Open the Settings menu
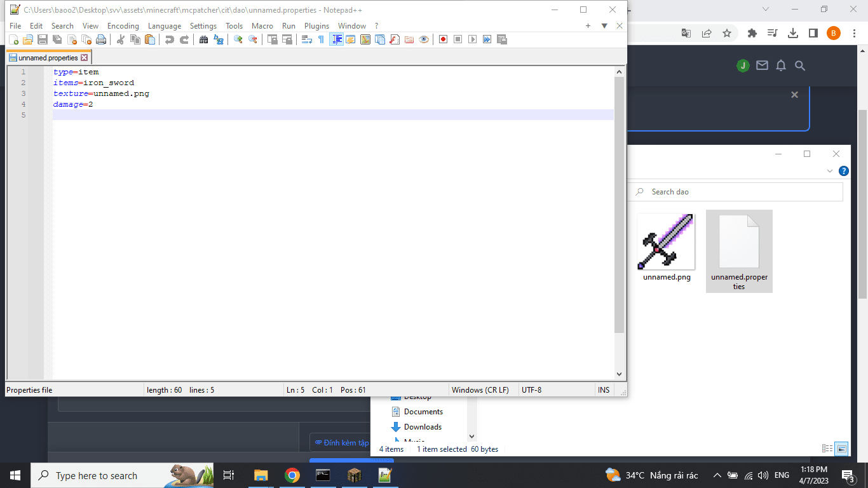Screen dimensions: 868x488 coord(203,26)
